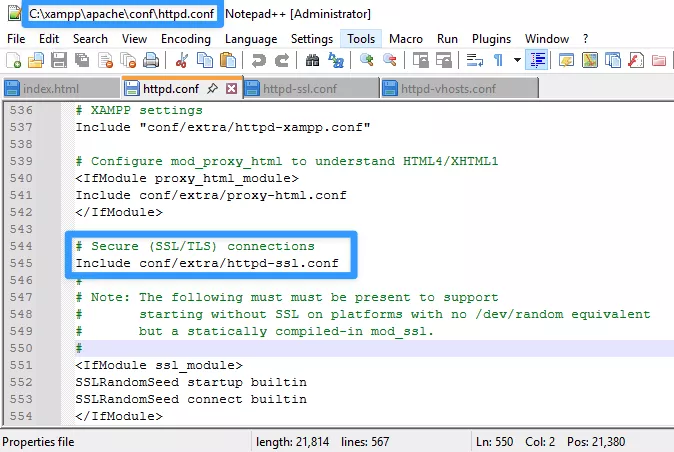Toggle synchronized horizontal scrolling icon
This screenshot has height=452, width=674.
point(444,60)
